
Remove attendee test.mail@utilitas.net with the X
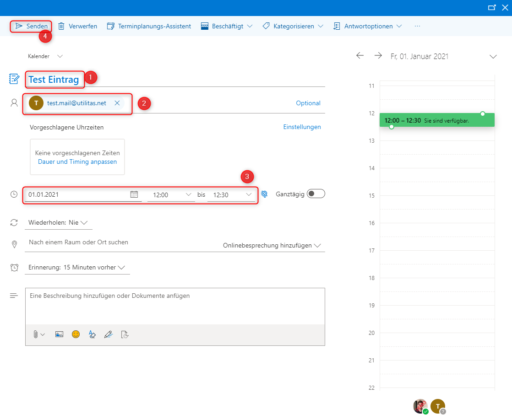pos(117,103)
